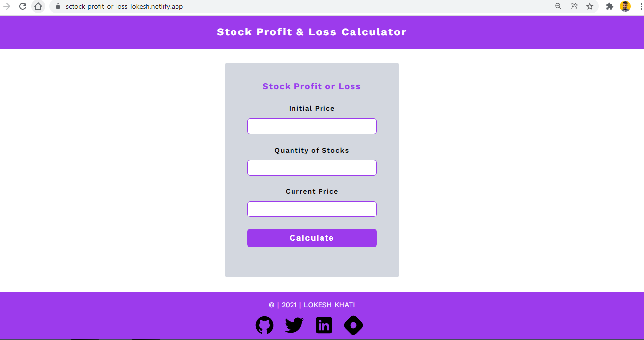The width and height of the screenshot is (644, 340).
Task: Click the URL text in the address bar
Action: [124, 7]
